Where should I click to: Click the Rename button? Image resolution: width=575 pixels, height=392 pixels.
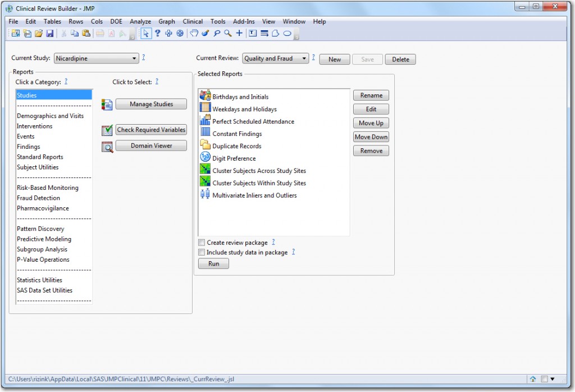(371, 95)
